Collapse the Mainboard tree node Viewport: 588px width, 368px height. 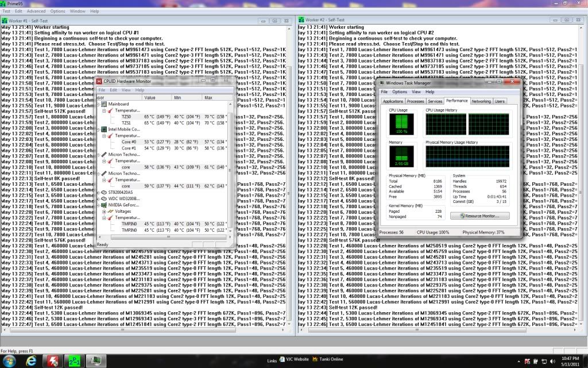click(x=98, y=104)
